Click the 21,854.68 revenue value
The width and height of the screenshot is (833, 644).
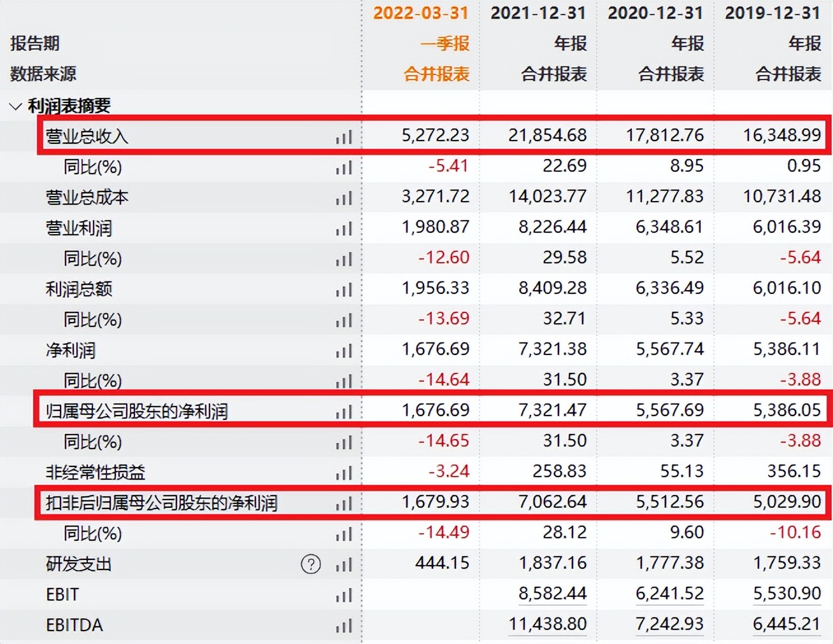coord(547,135)
